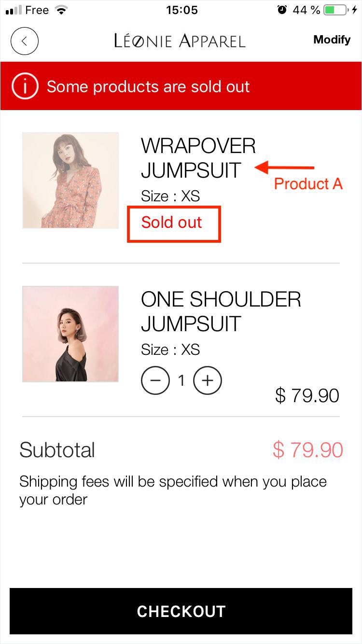Tap the battery icon in status bar
Viewport: 362px width, 644px height.
tap(335, 10)
